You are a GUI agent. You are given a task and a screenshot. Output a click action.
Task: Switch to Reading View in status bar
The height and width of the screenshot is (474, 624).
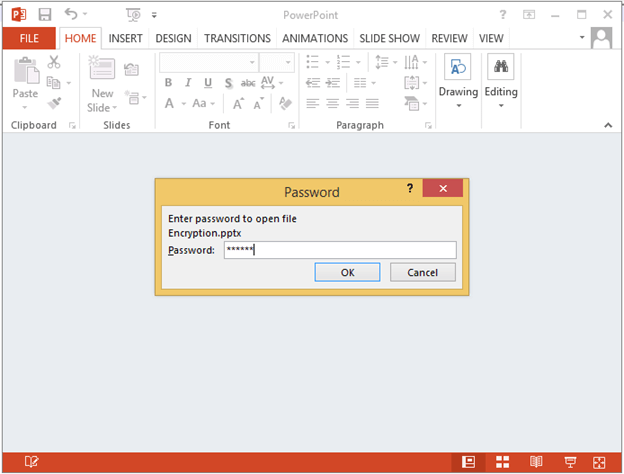point(537,462)
